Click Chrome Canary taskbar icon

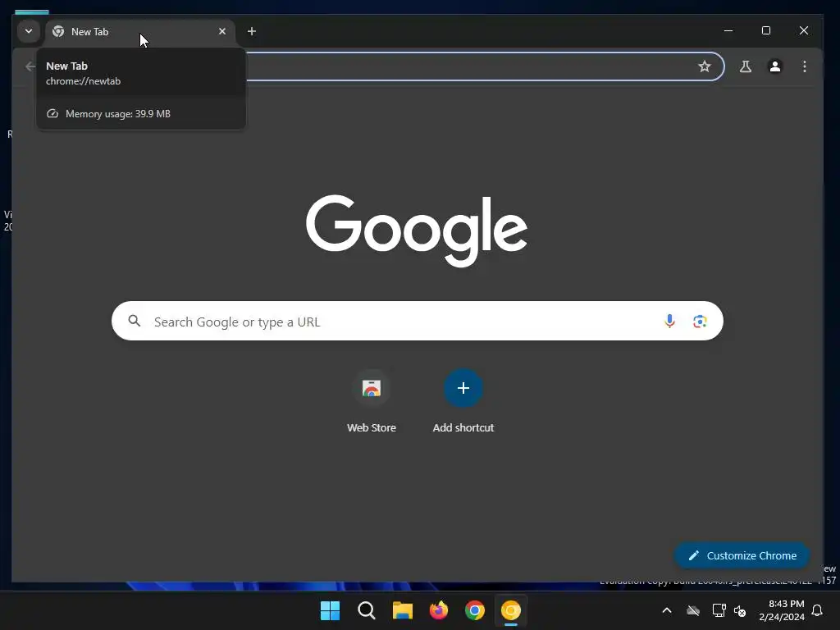point(511,610)
